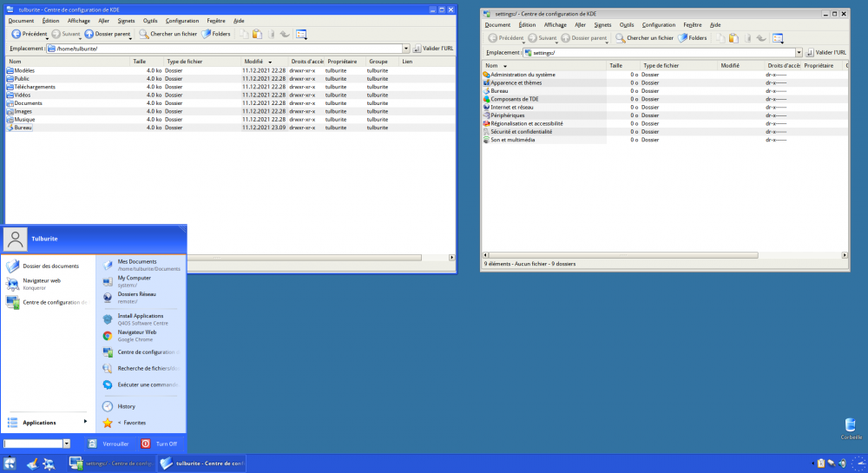The image size is (868, 473).
Task: Go to Dossier parent in tulburite window
Action: [108, 35]
